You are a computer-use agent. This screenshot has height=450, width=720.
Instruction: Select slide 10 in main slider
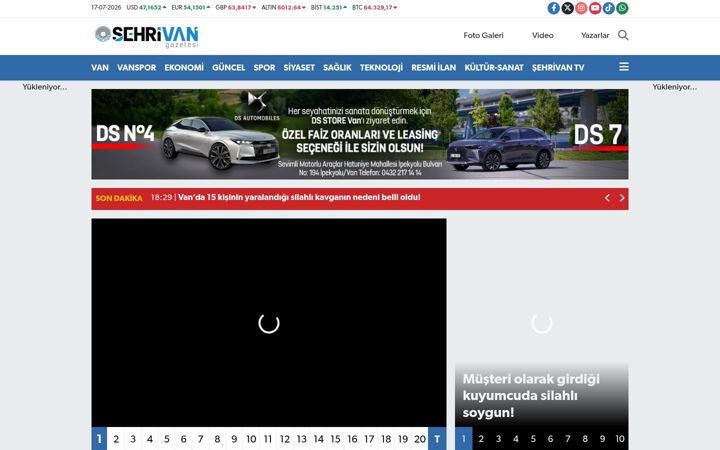[x=251, y=439]
